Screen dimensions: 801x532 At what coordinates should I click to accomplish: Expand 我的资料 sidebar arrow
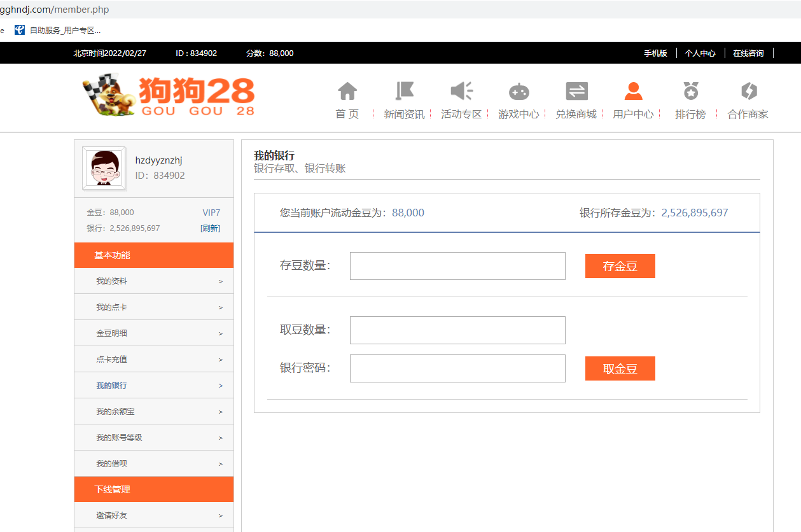point(221,281)
